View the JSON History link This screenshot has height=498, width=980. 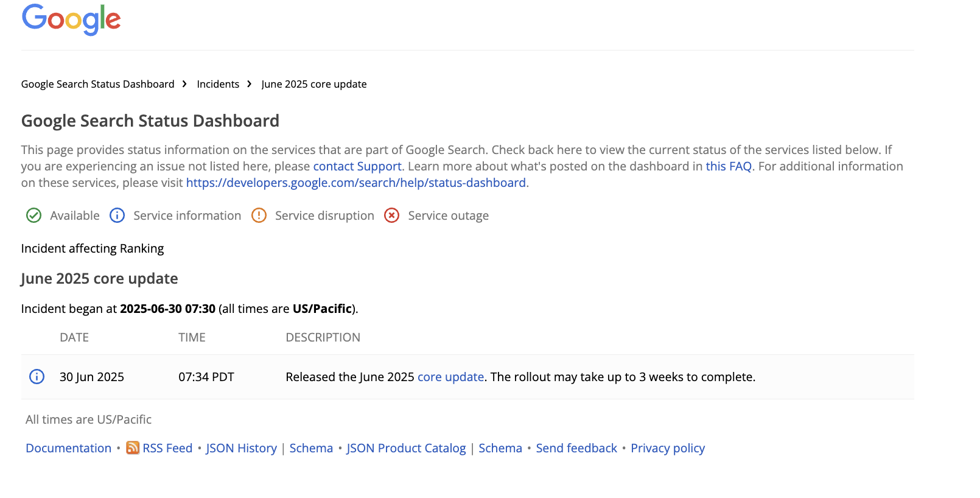242,448
